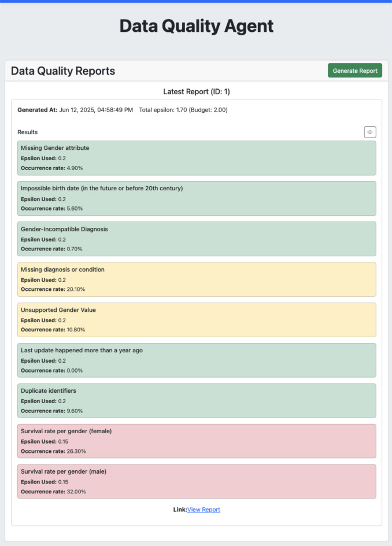Click the 20.10% occurrence rate value
Screen dimensions: 392x546
click(x=76, y=289)
